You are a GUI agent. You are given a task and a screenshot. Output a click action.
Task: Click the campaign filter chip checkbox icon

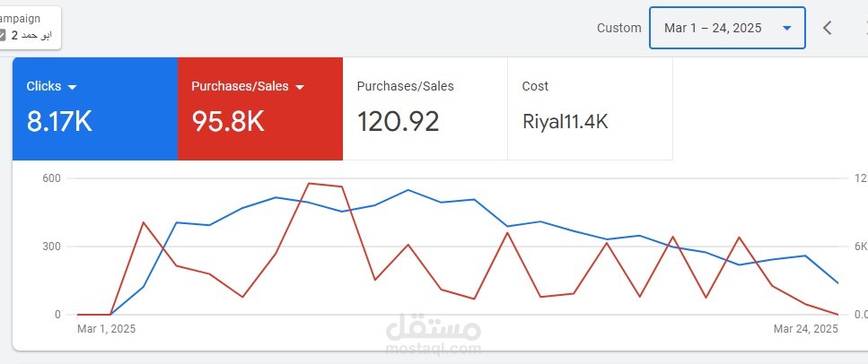[x=2, y=35]
